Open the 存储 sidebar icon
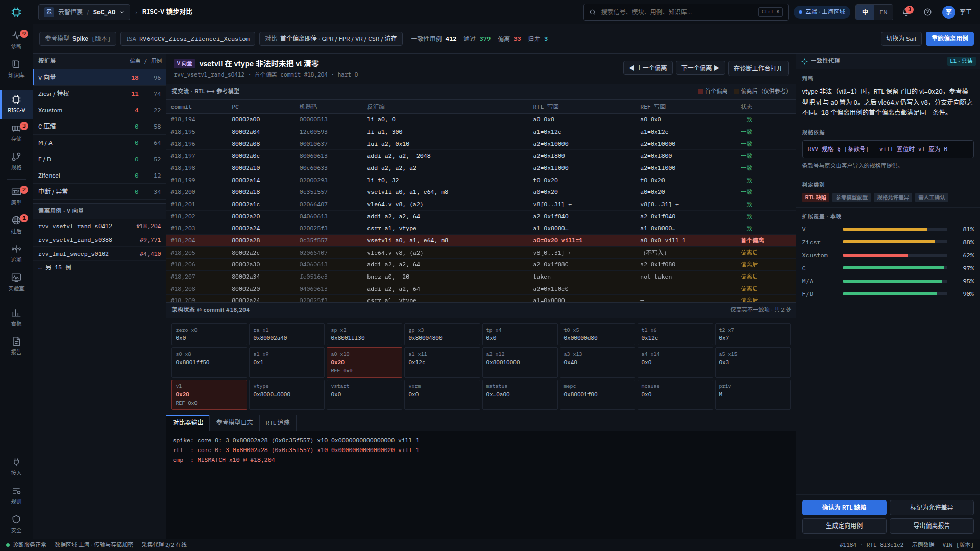This screenshot has height=551, width=980. point(16,132)
